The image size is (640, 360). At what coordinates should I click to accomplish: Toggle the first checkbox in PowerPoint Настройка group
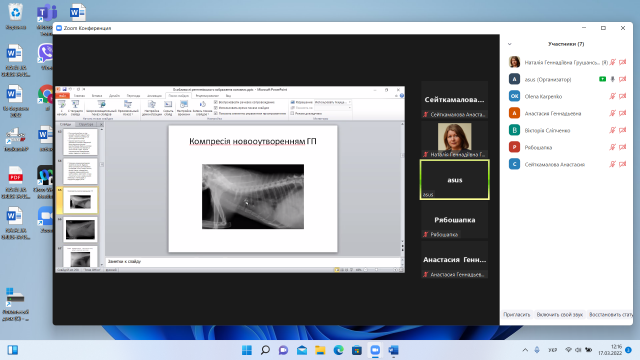(216, 102)
